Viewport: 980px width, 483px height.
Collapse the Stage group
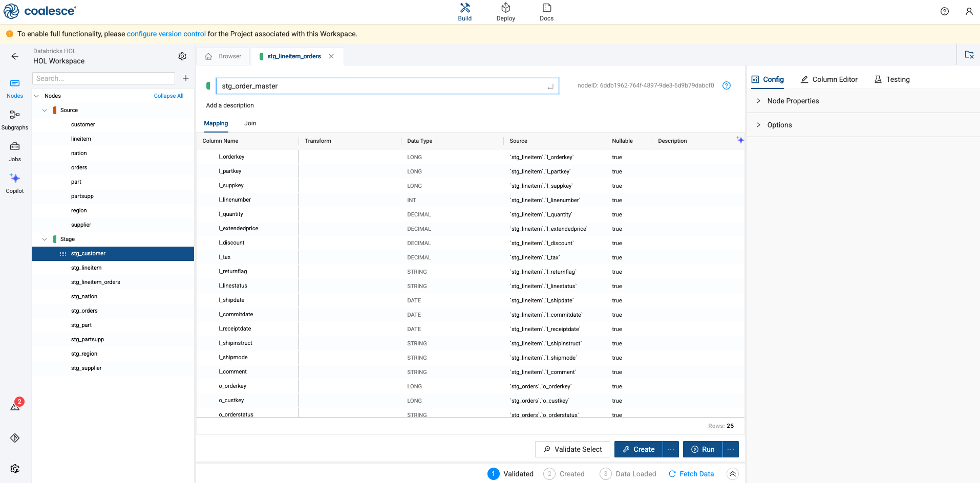pyautogui.click(x=45, y=239)
